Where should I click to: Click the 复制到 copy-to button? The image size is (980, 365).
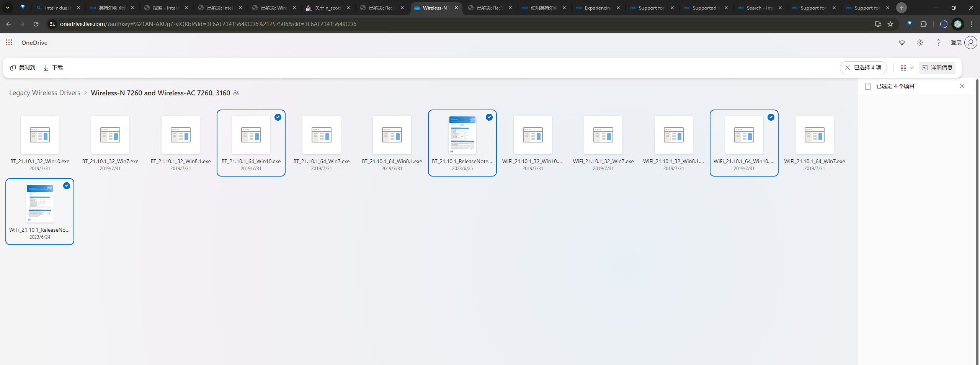click(23, 67)
